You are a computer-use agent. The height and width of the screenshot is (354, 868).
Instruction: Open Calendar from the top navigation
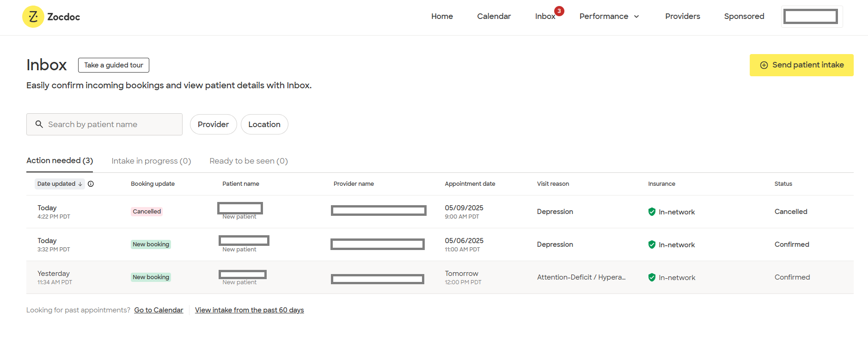click(x=494, y=17)
